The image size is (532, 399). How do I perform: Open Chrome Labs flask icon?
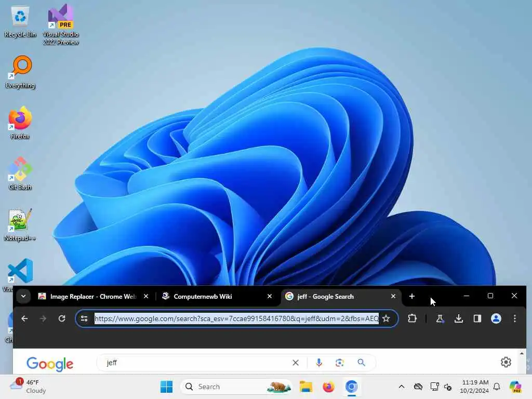click(x=440, y=318)
